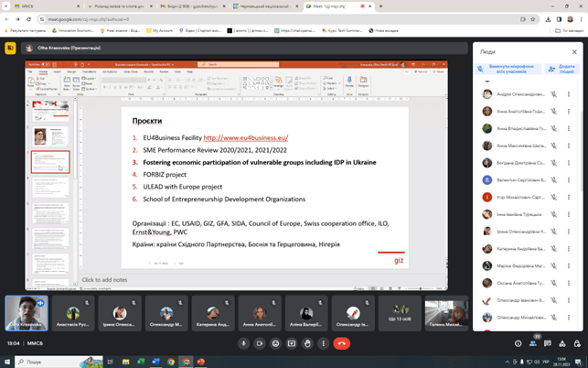Open the present screen option in Meet
Screen dimensions: 588x368
(292, 343)
